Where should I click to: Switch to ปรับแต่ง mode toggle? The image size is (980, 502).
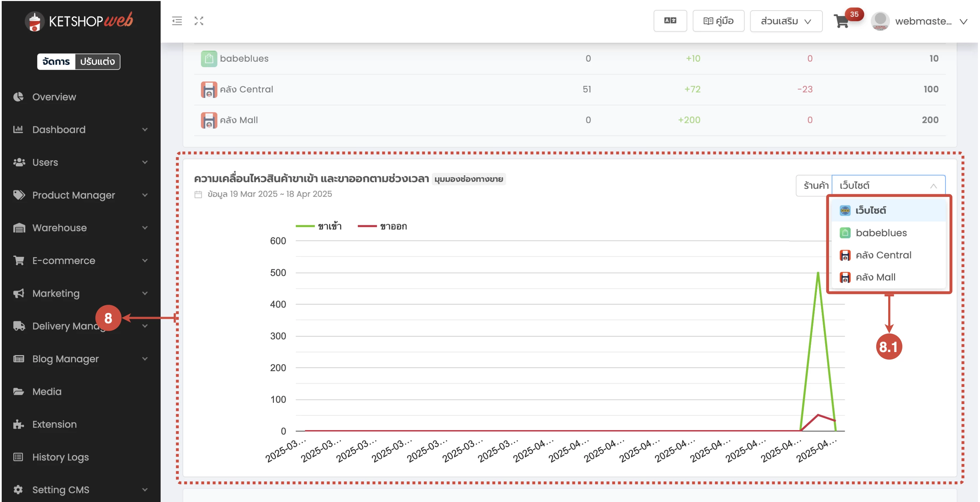pos(97,62)
